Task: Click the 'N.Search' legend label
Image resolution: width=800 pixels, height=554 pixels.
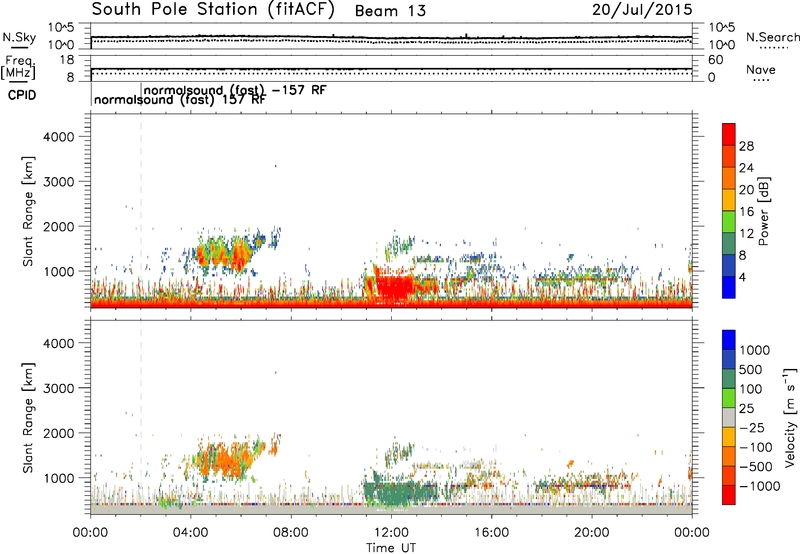Action: 772,37
